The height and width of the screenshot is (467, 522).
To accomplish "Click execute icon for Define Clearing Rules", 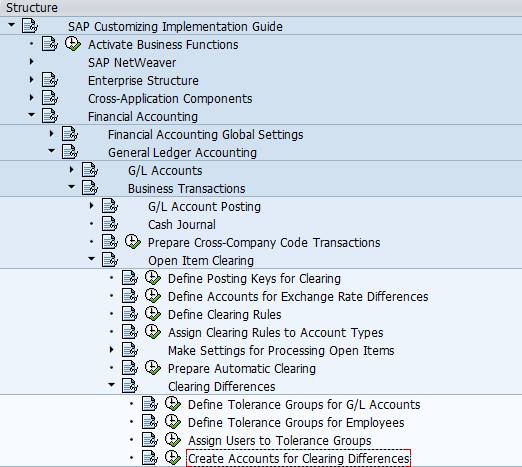I will coord(153,314).
